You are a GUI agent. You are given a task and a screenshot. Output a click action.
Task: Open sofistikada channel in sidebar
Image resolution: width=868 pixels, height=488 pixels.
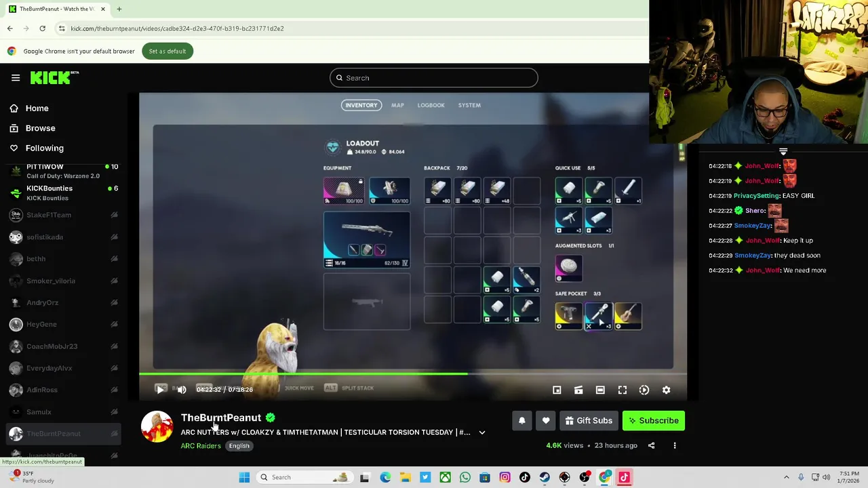point(64,237)
